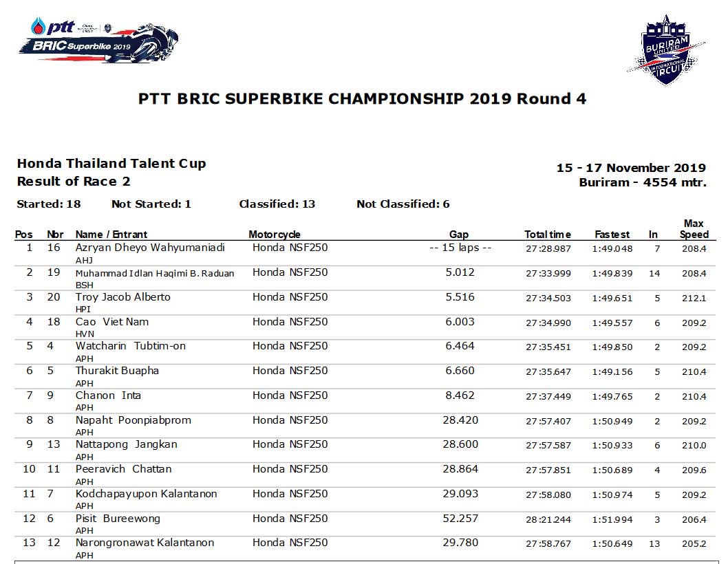This screenshot has width=728, height=564.
Task: Click the 27:28.987 winning total time
Action: point(548,248)
